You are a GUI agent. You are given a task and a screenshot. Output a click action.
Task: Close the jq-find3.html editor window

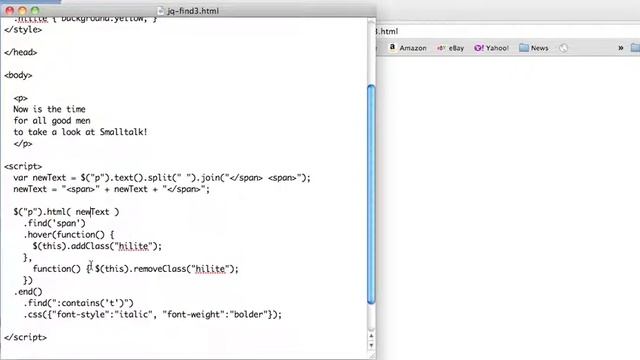click(x=10, y=11)
